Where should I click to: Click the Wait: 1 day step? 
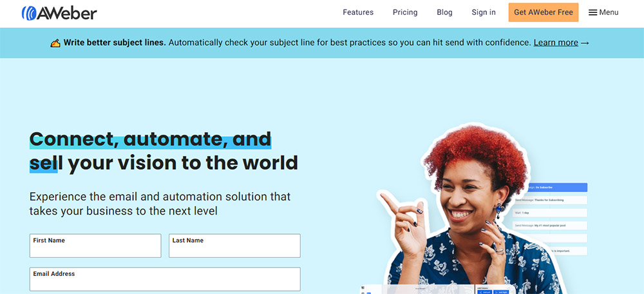pyautogui.click(x=551, y=213)
